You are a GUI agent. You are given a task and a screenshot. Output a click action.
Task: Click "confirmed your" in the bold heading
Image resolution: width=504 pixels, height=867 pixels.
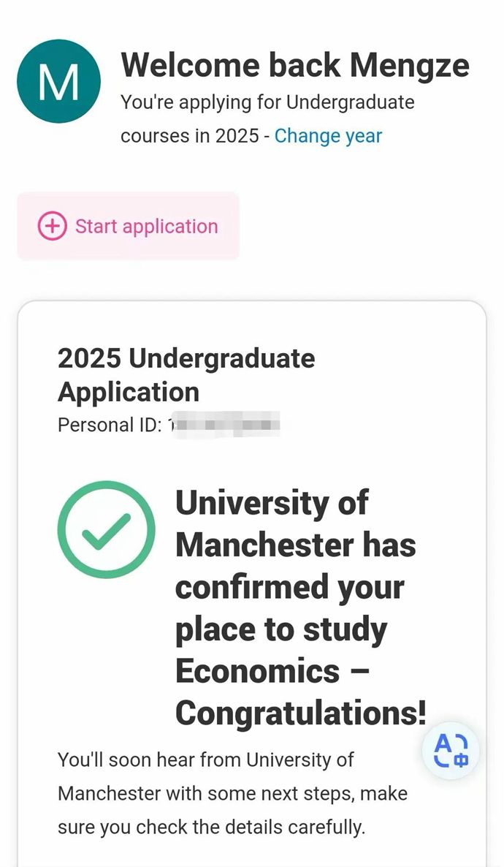coord(289,587)
